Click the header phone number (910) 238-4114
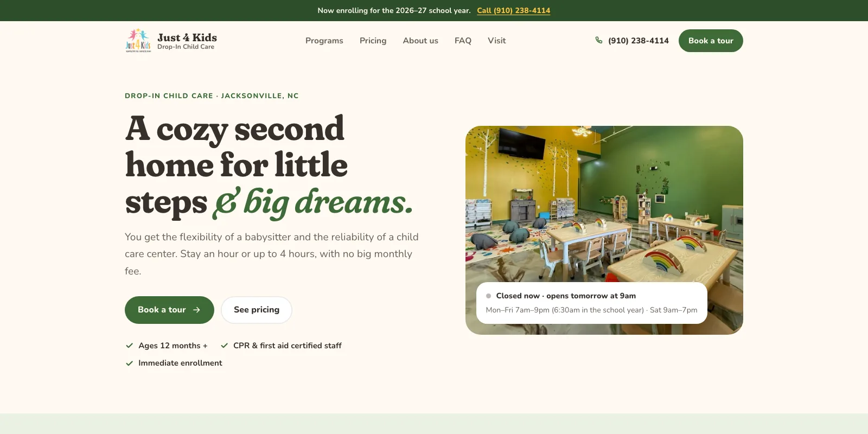Image resolution: width=868 pixels, height=434 pixels. (x=639, y=41)
